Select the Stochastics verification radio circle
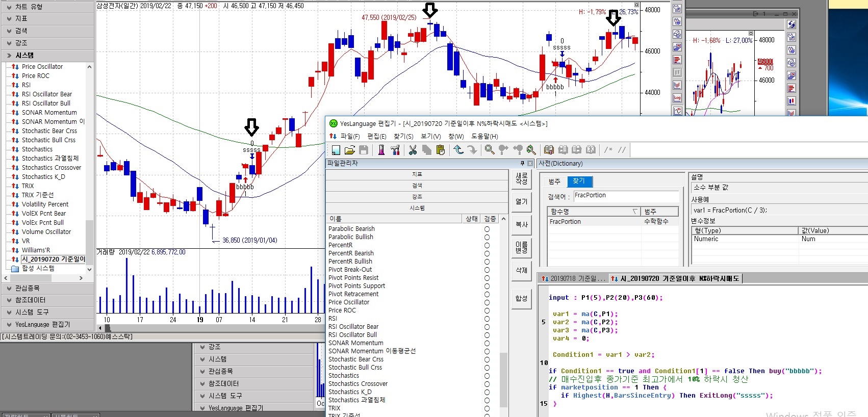The image size is (868, 417). pyautogui.click(x=487, y=376)
